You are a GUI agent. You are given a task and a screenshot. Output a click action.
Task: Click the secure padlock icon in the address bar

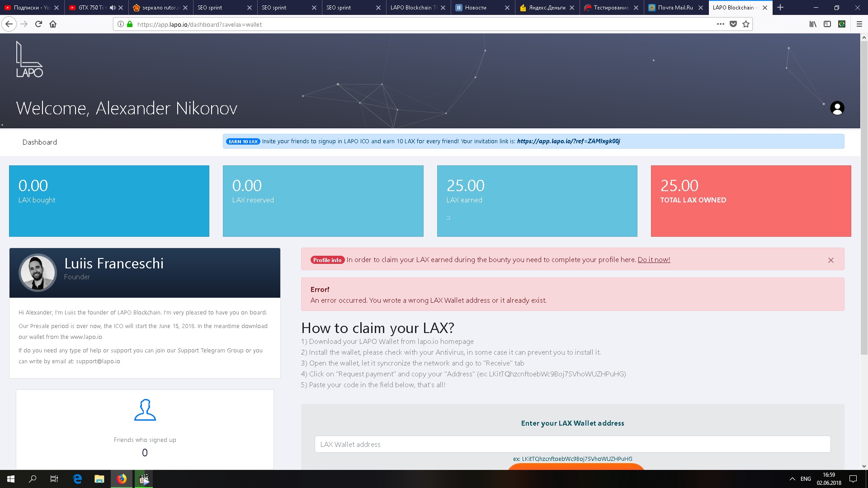(130, 24)
